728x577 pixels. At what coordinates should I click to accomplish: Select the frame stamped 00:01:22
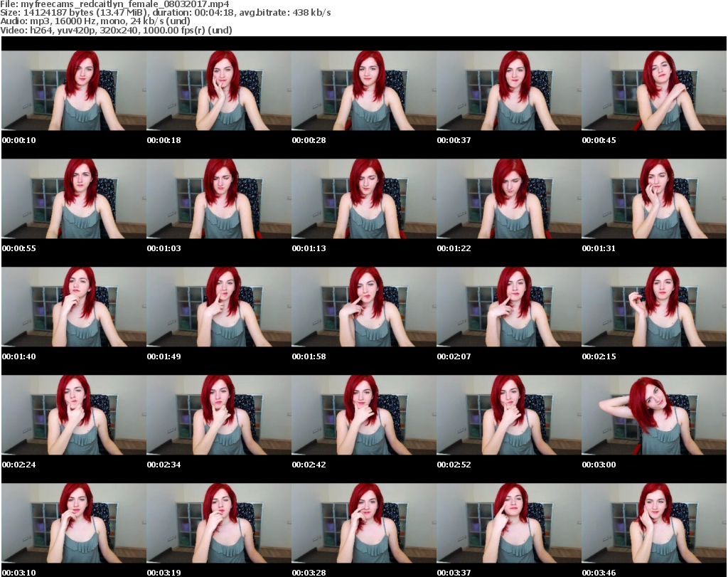pyautogui.click(x=509, y=198)
